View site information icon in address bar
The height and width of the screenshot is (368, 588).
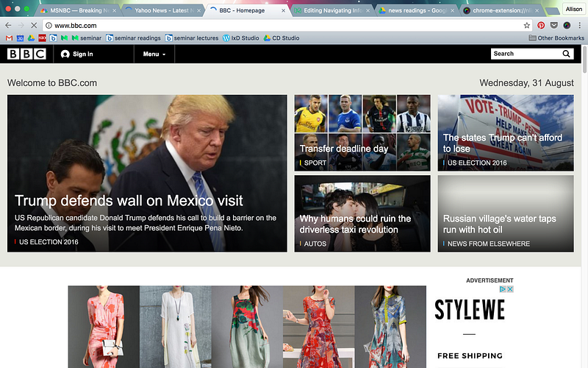pos(49,26)
